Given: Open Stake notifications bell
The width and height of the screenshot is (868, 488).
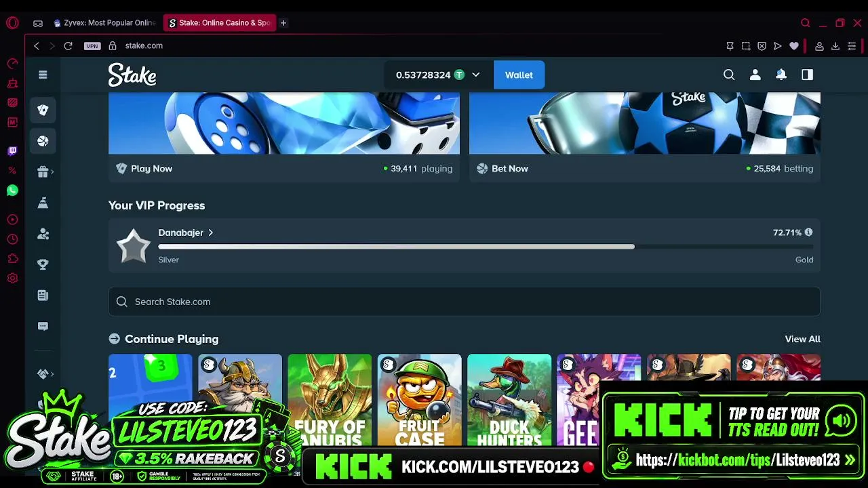Looking at the screenshot, I should 781,75.
